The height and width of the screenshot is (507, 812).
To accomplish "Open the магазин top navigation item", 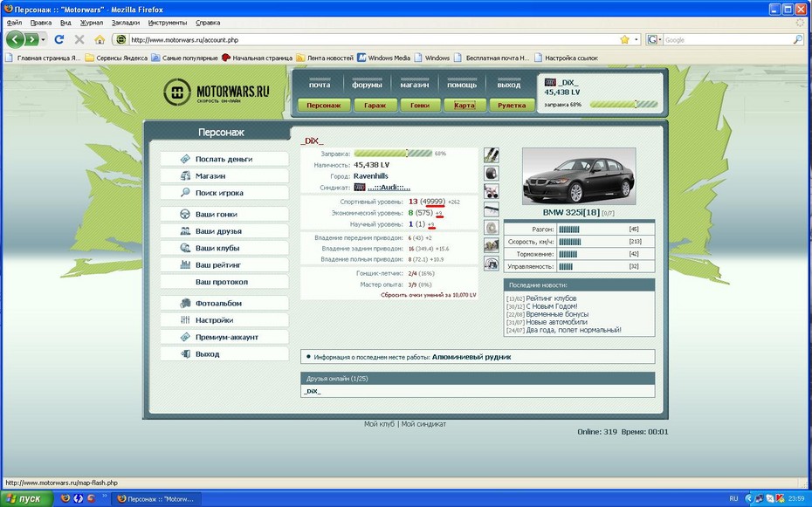I will [414, 85].
